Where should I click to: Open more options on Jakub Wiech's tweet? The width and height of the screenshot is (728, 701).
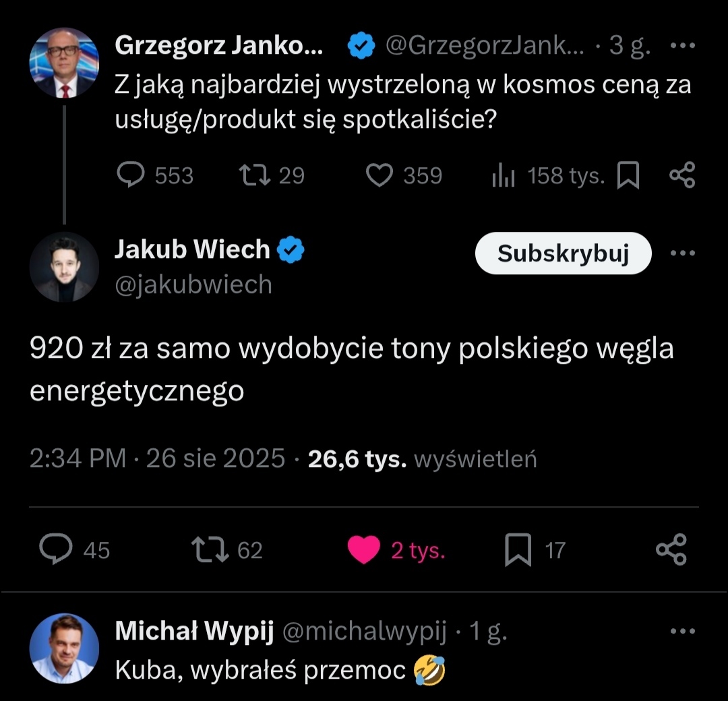tap(683, 253)
